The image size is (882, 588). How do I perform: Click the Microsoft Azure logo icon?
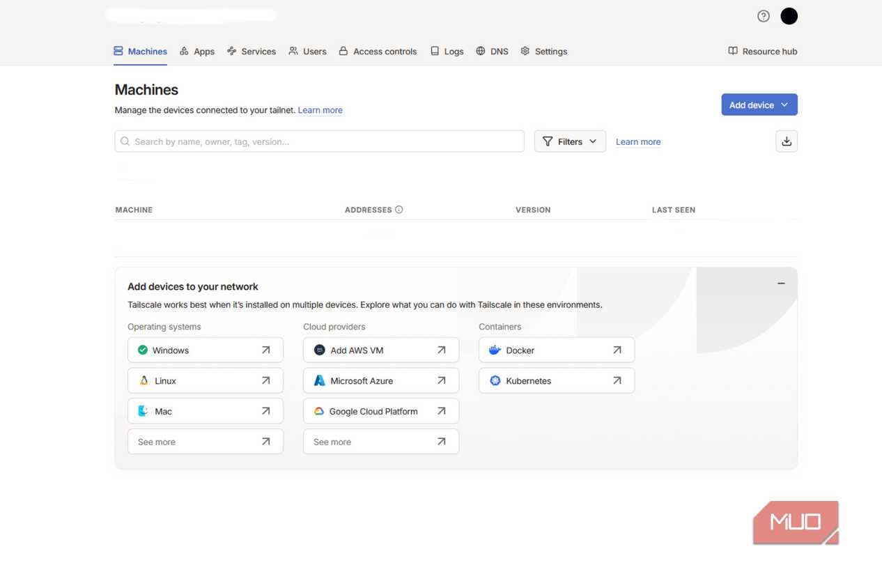(x=319, y=380)
